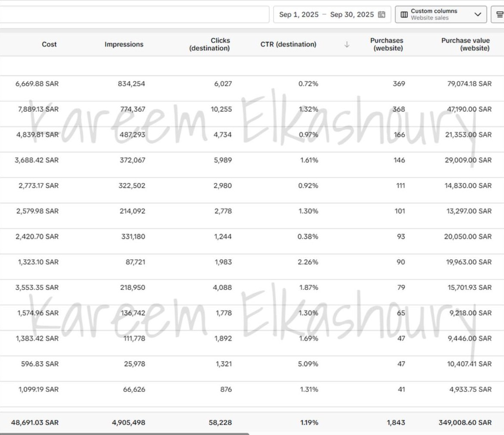This screenshot has height=435, width=504.
Task: Click the 487,293 impressions value
Action: tap(132, 135)
